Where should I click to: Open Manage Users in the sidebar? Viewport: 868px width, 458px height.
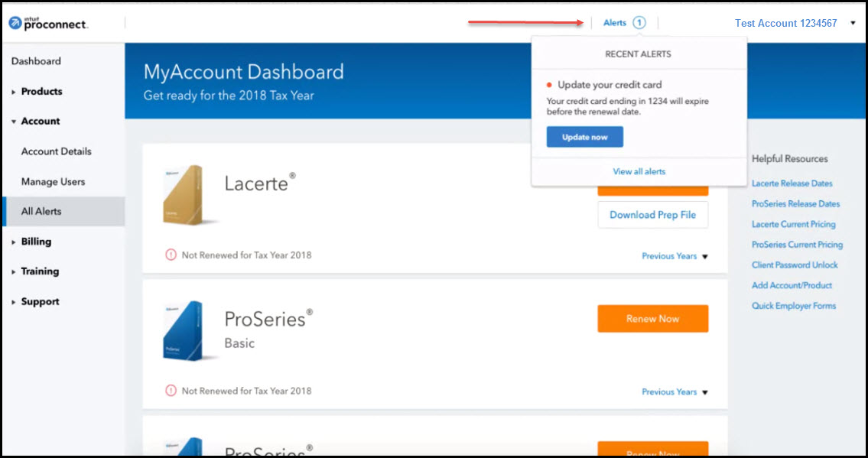(53, 181)
